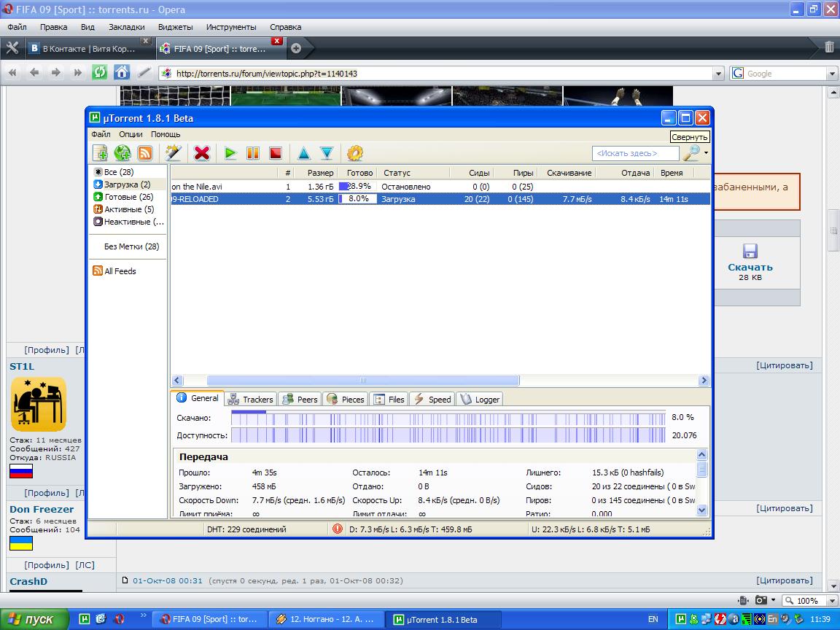This screenshot has height=630, width=840.
Task: Open uTorrent Preferences gear icon
Action: point(355,153)
